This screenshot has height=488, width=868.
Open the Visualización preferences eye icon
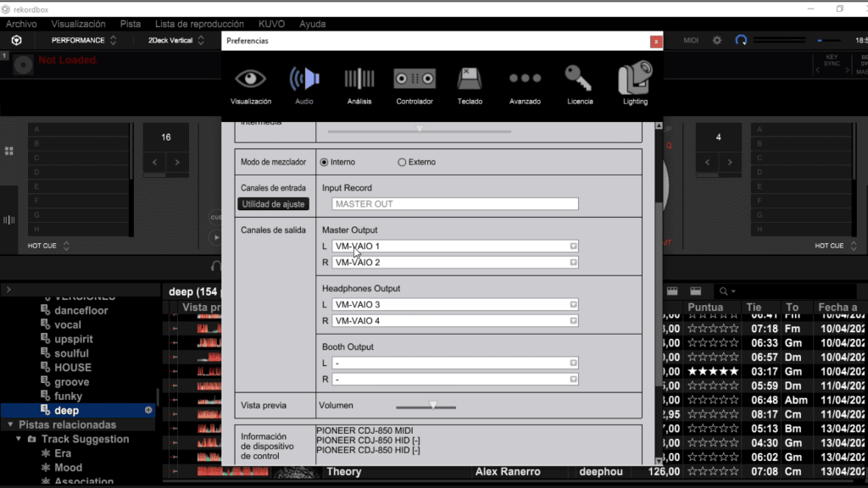[x=250, y=79]
